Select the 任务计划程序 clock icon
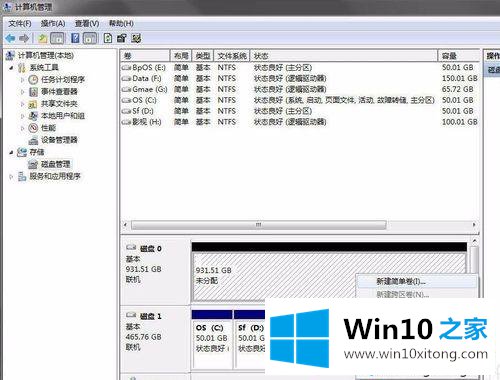 [x=33, y=80]
